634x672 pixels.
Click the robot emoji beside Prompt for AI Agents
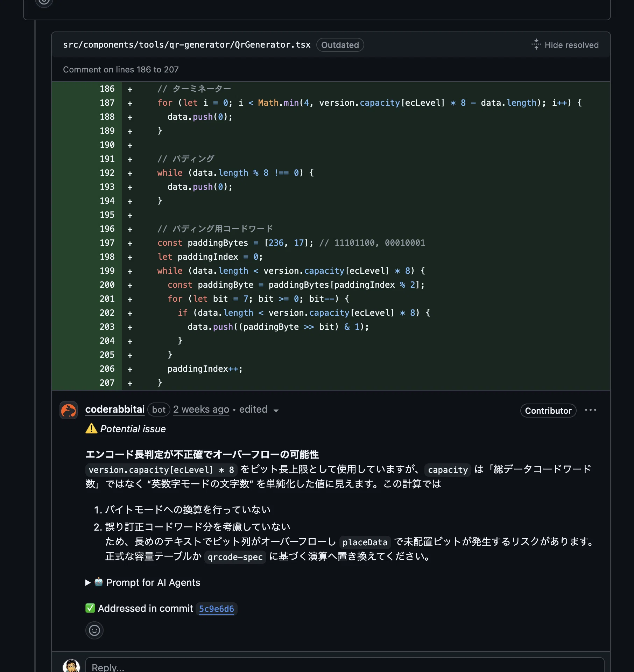pos(99,582)
